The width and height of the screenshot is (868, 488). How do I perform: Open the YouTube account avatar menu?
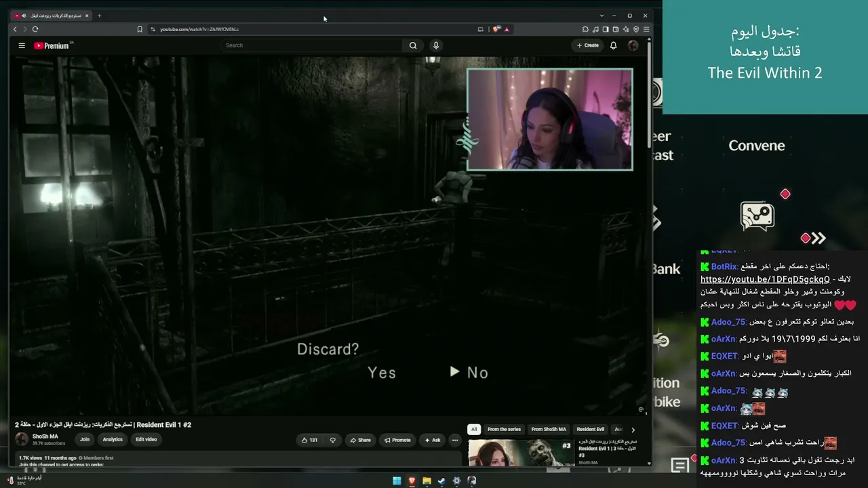pyautogui.click(x=633, y=45)
